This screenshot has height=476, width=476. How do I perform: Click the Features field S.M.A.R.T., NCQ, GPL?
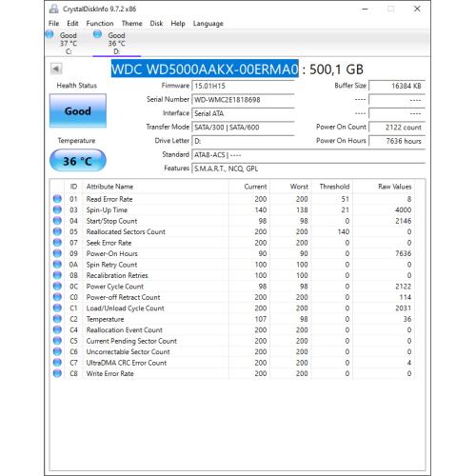[x=308, y=169]
